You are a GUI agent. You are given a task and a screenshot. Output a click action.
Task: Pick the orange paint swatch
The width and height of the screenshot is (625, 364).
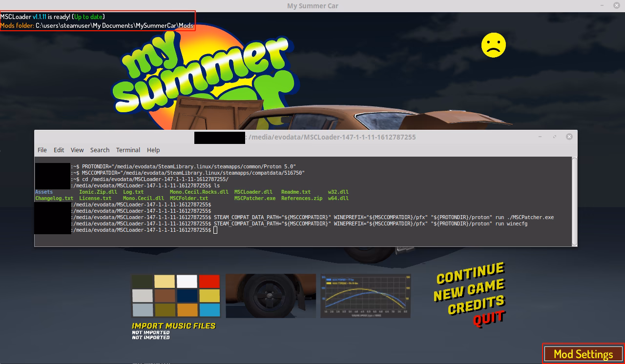[x=187, y=310]
